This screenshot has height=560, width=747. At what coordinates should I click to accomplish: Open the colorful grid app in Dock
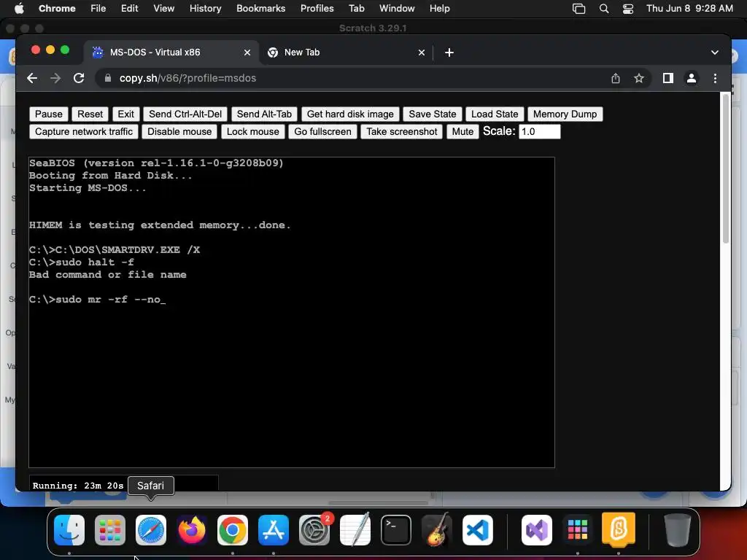point(578,530)
